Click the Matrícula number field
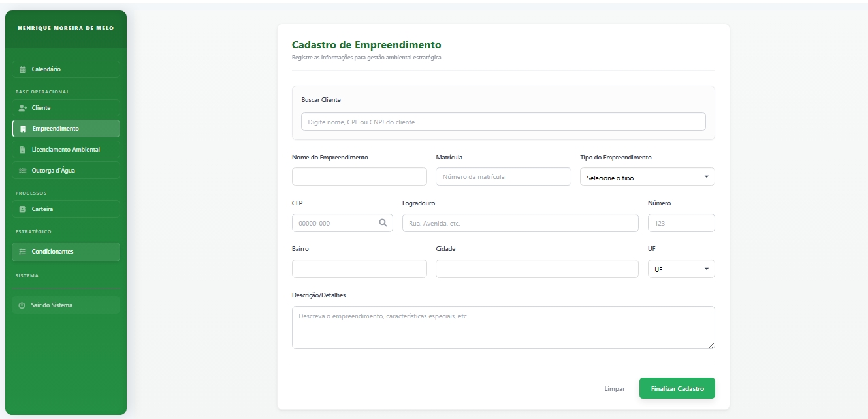The image size is (868, 419). click(504, 176)
